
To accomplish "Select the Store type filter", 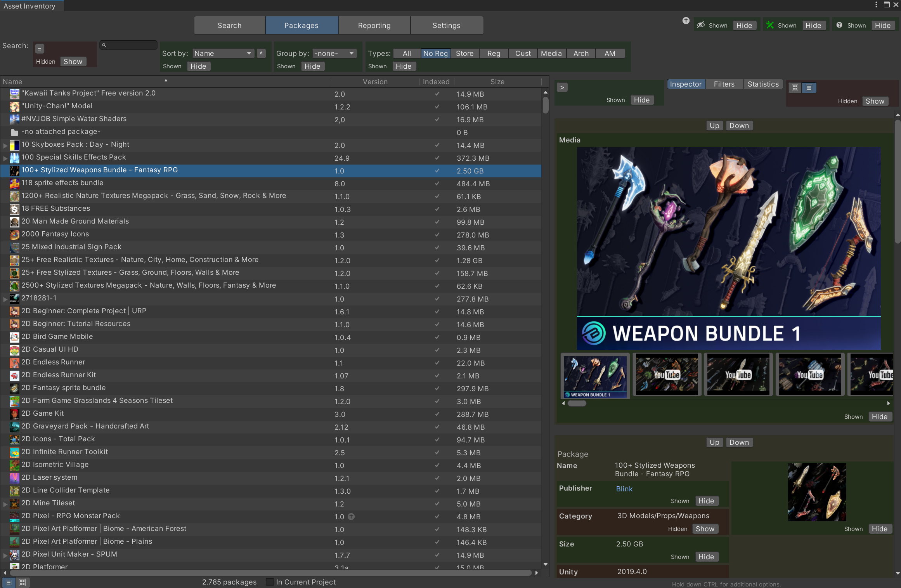I will pos(464,54).
